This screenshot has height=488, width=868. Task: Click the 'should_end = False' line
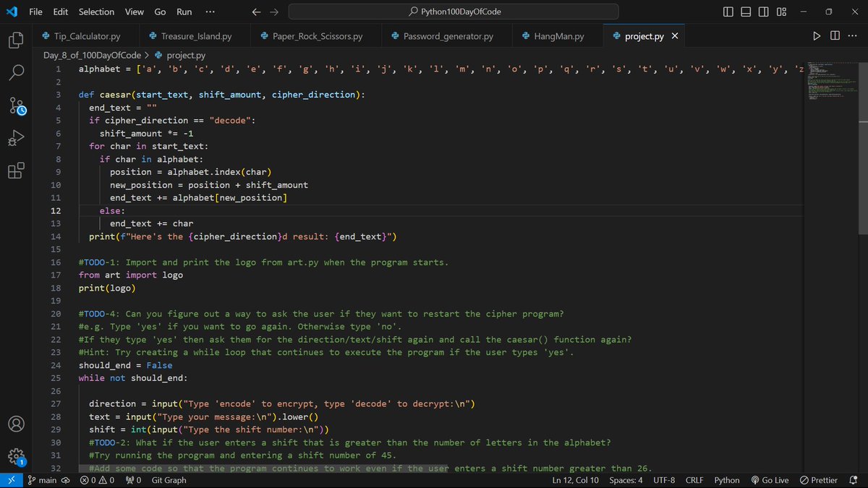[126, 365]
